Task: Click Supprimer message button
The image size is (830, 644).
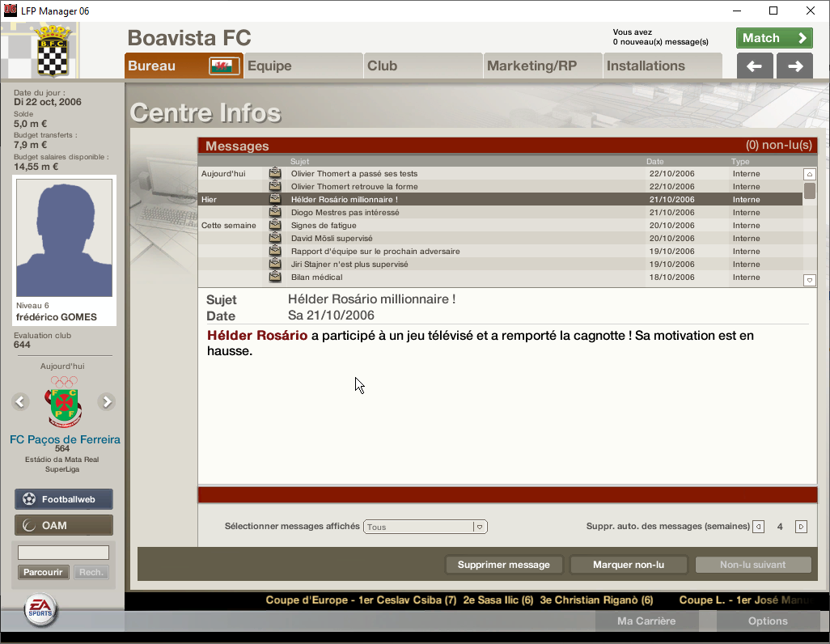Action: point(503,565)
